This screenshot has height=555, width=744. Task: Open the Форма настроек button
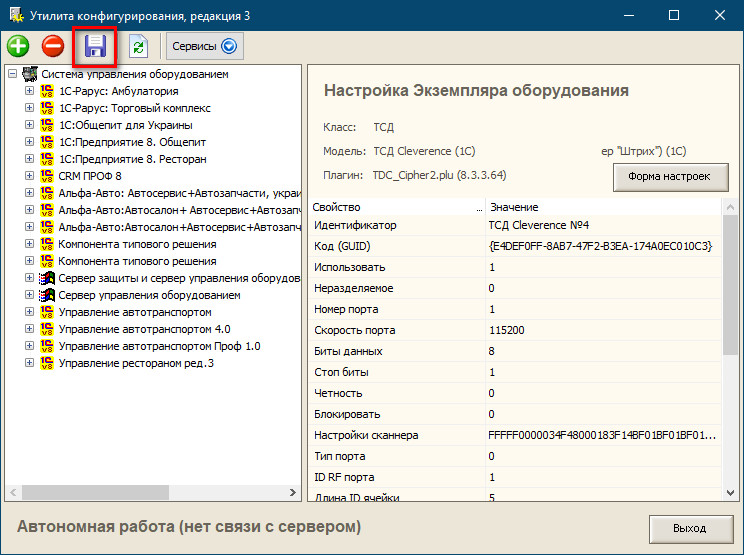click(x=670, y=177)
